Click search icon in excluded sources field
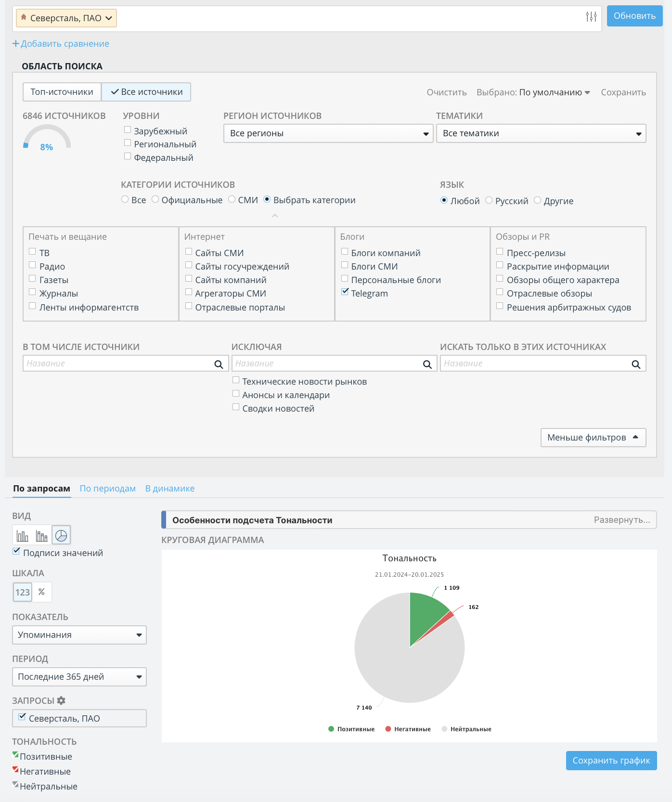 click(427, 364)
